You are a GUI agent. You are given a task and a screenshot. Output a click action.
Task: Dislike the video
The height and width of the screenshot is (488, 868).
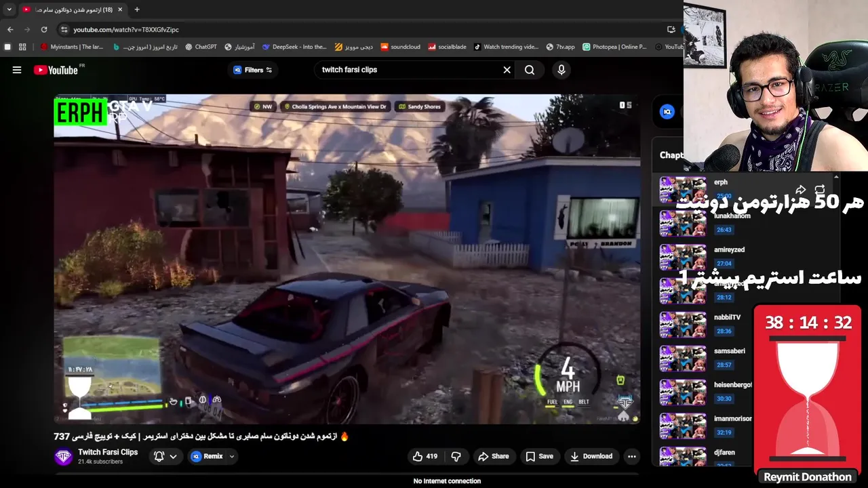456,456
